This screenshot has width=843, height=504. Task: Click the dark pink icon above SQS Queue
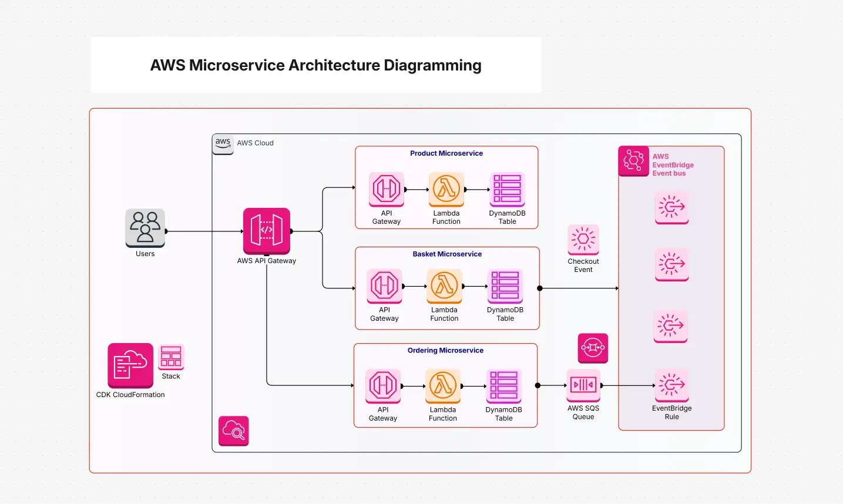(593, 348)
